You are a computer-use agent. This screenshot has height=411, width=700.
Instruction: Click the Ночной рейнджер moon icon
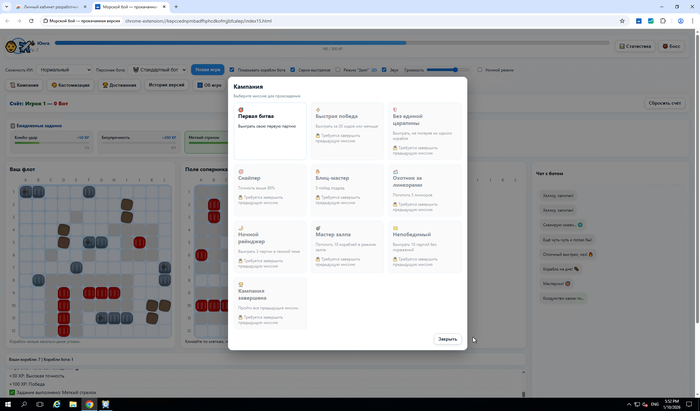pyautogui.click(x=241, y=228)
